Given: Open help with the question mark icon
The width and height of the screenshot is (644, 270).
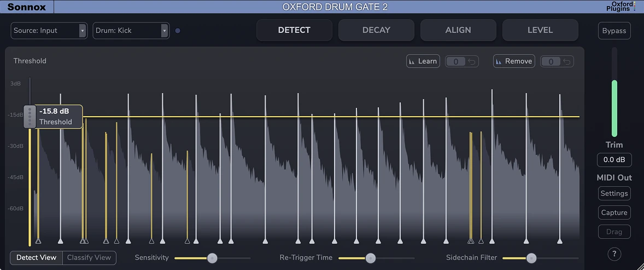Looking at the screenshot, I should (614, 254).
